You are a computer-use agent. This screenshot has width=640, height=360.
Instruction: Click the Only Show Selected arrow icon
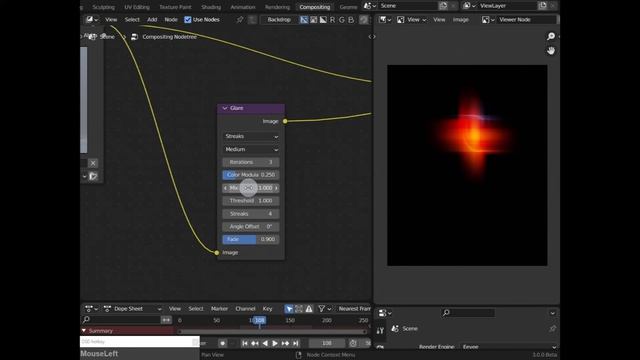289,309
